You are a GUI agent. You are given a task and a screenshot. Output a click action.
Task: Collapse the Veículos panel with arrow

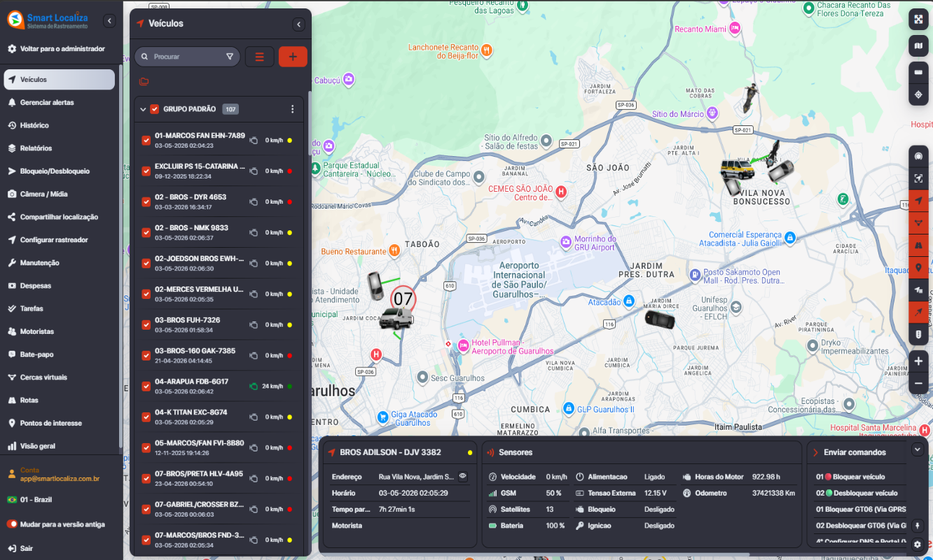click(298, 24)
